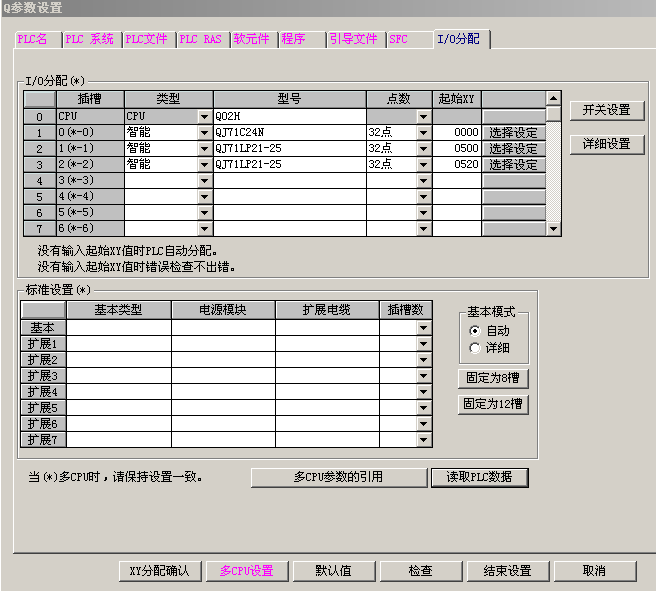The width and height of the screenshot is (656, 591).
Task: Open the 软元件 tab
Action: (x=251, y=39)
